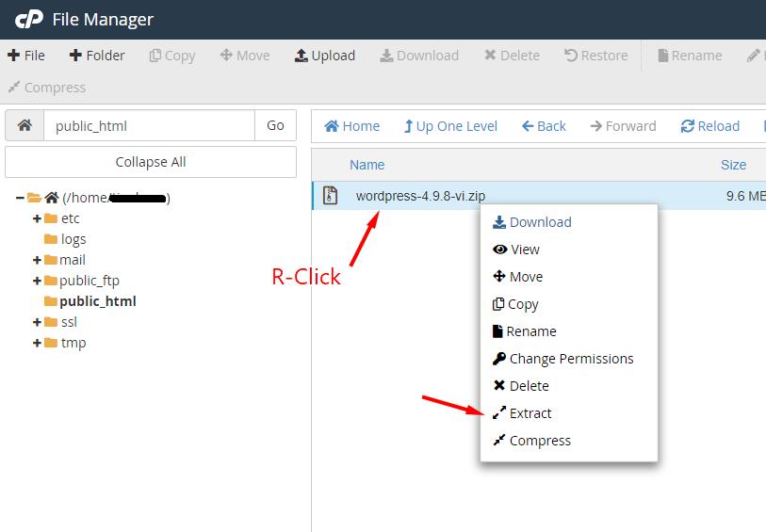Create a new folder with +Folder
This screenshot has height=532, width=766.
(97, 56)
